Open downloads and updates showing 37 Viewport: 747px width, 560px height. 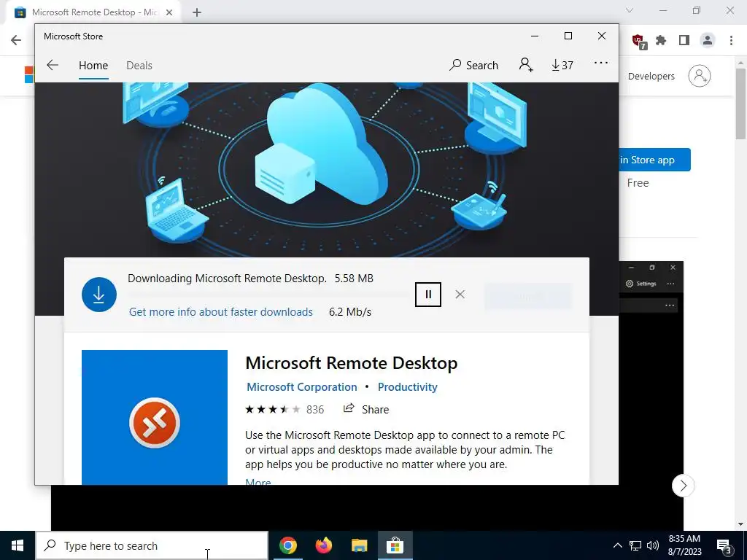(x=562, y=65)
